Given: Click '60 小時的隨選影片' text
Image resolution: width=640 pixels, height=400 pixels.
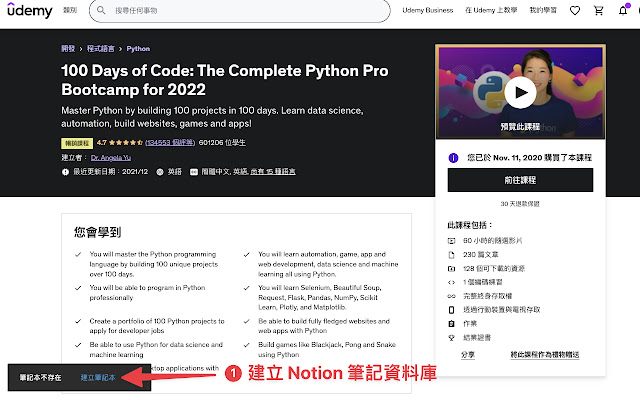Looking at the screenshot, I should 493,240.
